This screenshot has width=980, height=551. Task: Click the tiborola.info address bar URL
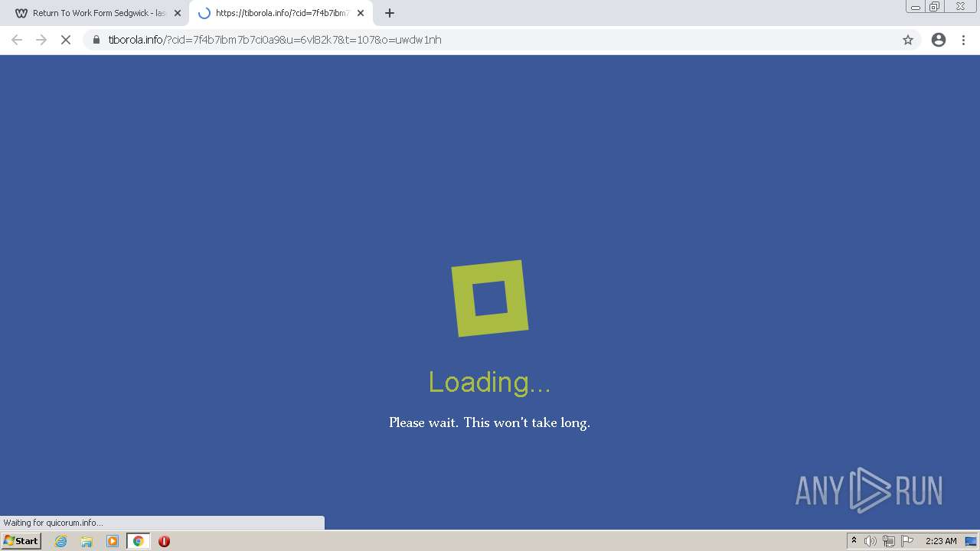[x=275, y=40]
